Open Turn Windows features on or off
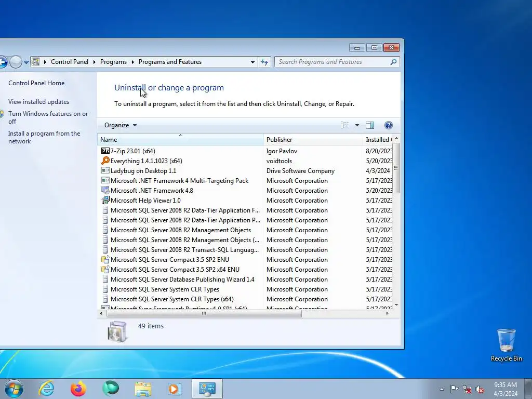This screenshot has width=532, height=399. (x=48, y=117)
